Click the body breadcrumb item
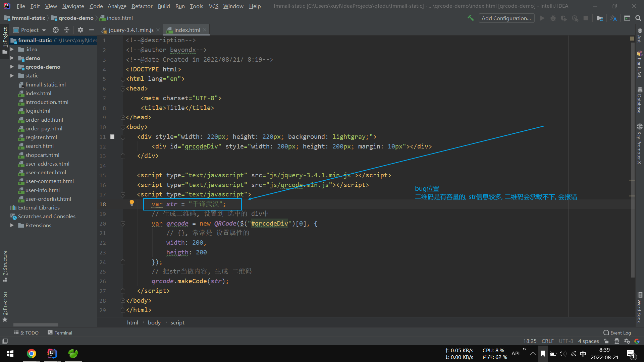Screen dimensions: 644x362 (x=154, y=322)
